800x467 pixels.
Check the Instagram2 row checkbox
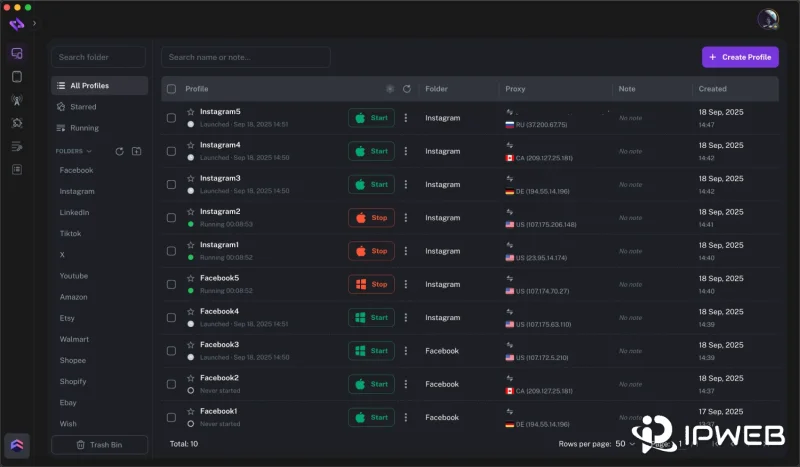(x=171, y=218)
